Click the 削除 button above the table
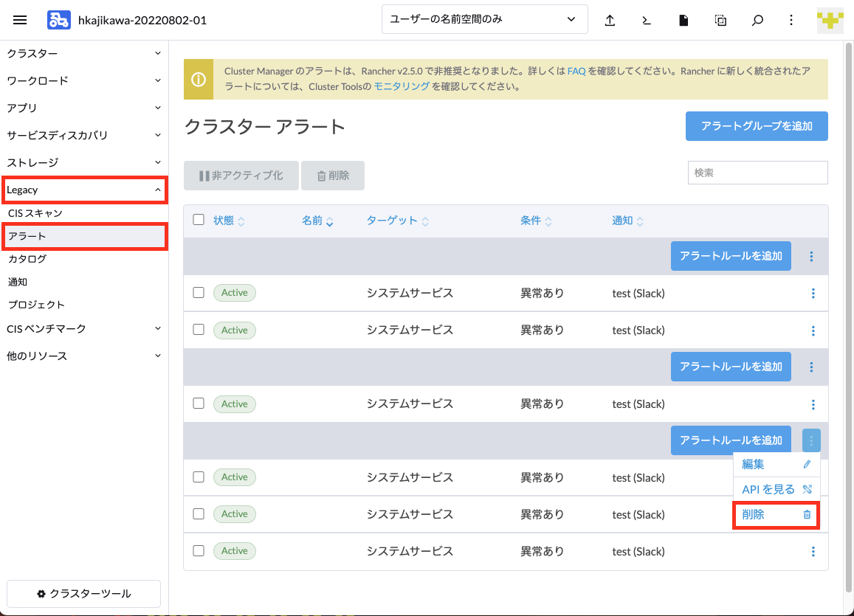The image size is (854, 616). click(333, 176)
